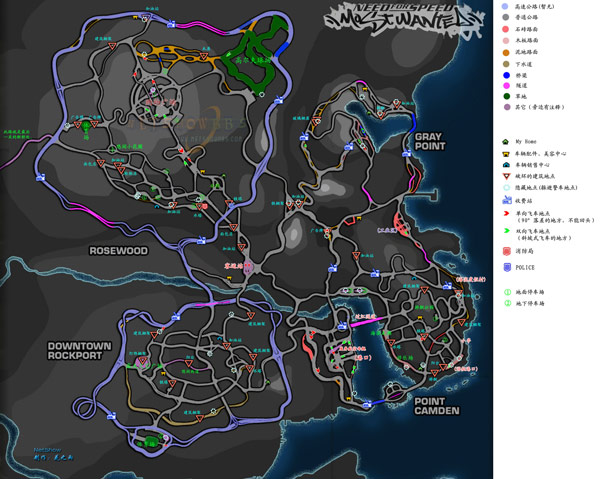Select the yellow car parts shop legend icon

[x=506, y=154]
